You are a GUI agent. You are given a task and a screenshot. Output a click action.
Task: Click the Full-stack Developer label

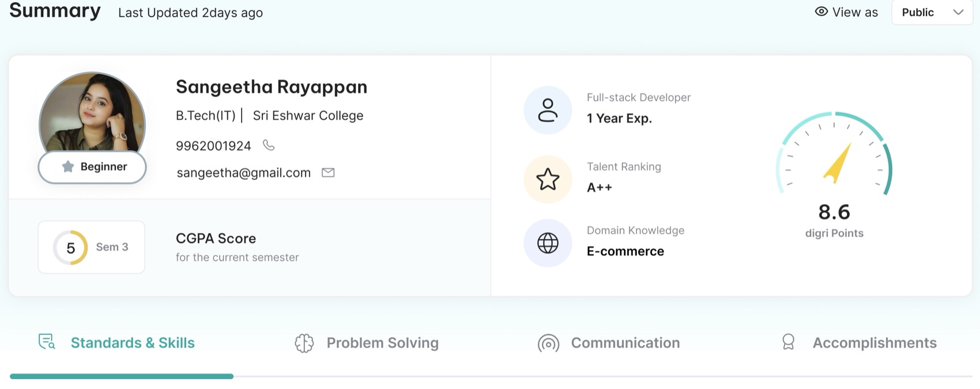639,98
